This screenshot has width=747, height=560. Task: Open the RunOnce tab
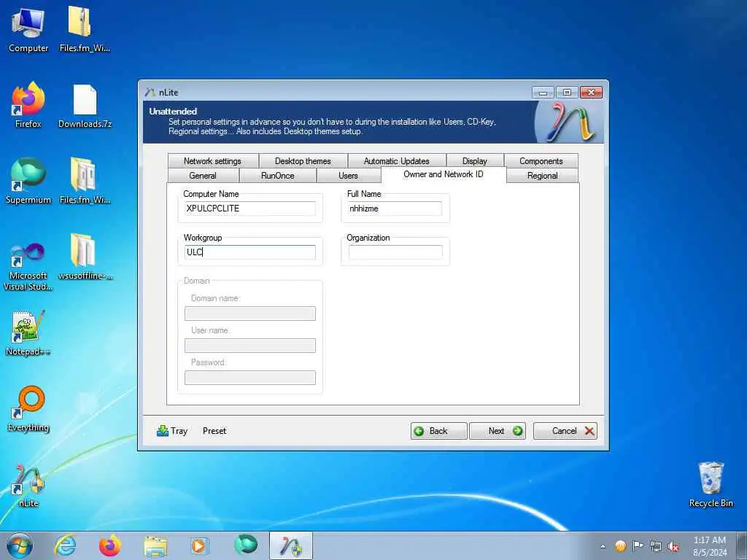tap(278, 176)
